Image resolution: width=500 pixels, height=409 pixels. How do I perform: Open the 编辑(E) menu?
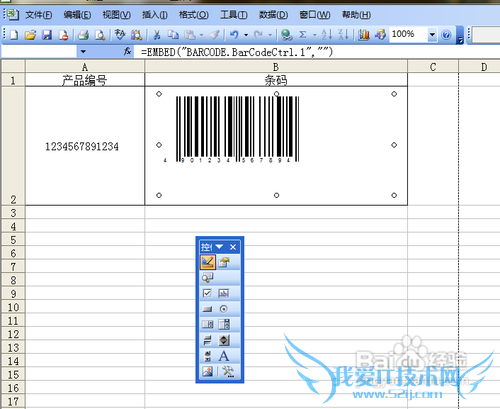[77, 15]
